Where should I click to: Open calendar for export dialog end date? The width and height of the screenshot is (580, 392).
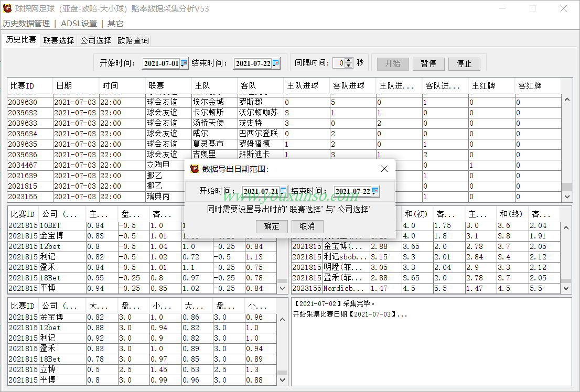[x=375, y=191]
